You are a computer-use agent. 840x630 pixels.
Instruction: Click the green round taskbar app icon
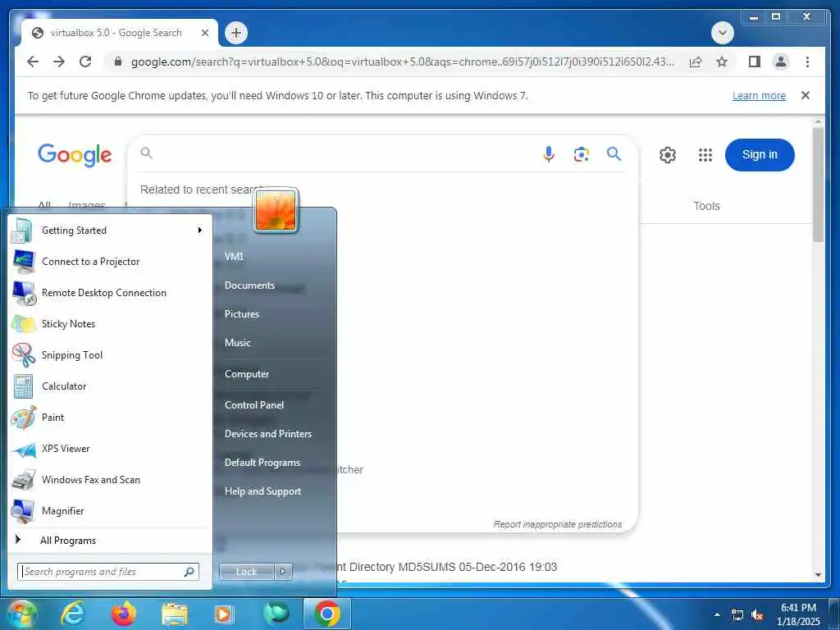click(x=276, y=613)
